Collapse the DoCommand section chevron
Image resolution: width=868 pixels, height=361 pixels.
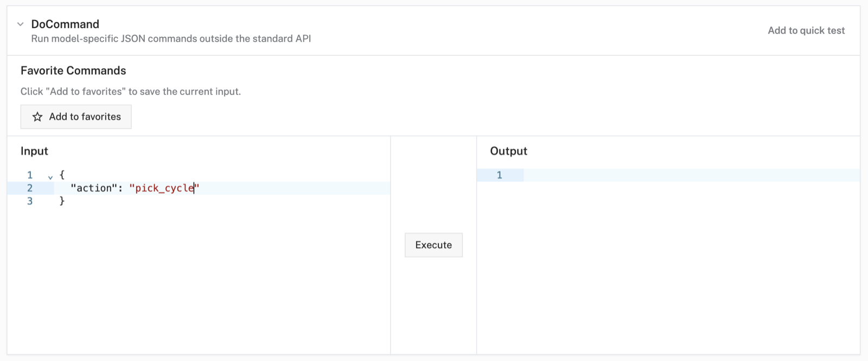click(21, 24)
